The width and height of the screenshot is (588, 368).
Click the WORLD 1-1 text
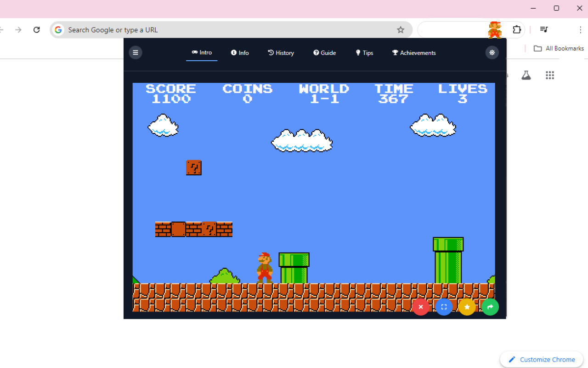pyautogui.click(x=324, y=93)
